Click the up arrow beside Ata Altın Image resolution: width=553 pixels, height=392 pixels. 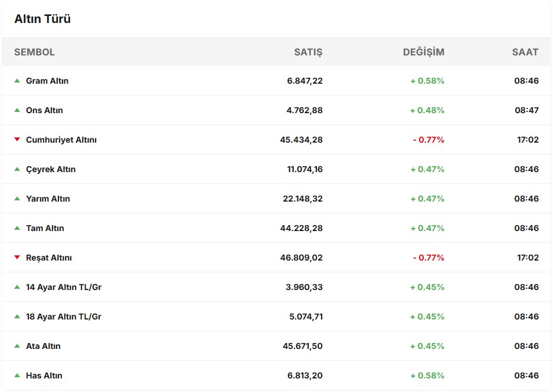click(17, 346)
